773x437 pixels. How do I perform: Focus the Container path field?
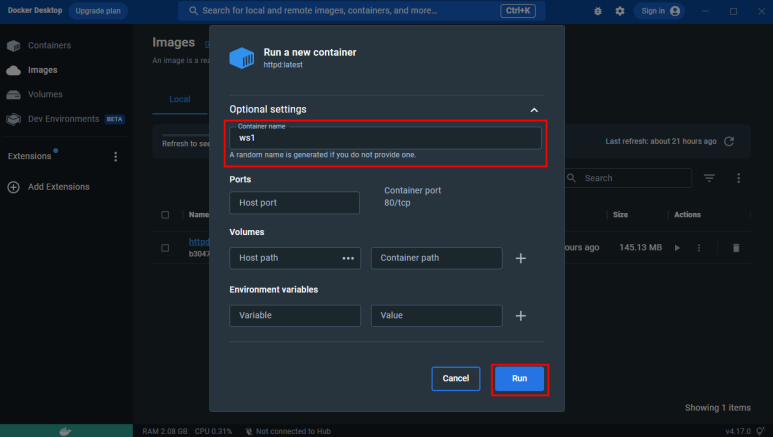pyautogui.click(x=436, y=258)
